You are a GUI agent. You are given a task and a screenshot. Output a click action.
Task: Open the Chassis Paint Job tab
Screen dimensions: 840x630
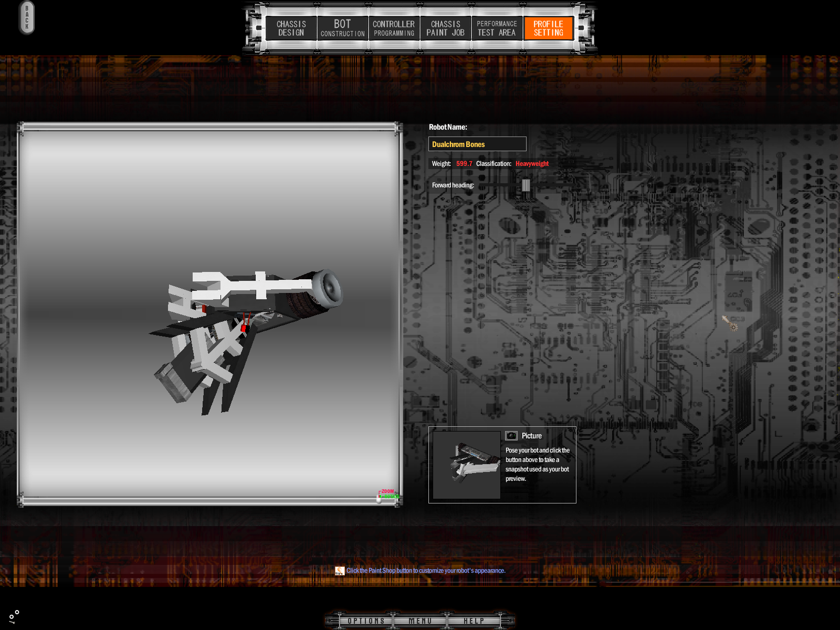(445, 28)
